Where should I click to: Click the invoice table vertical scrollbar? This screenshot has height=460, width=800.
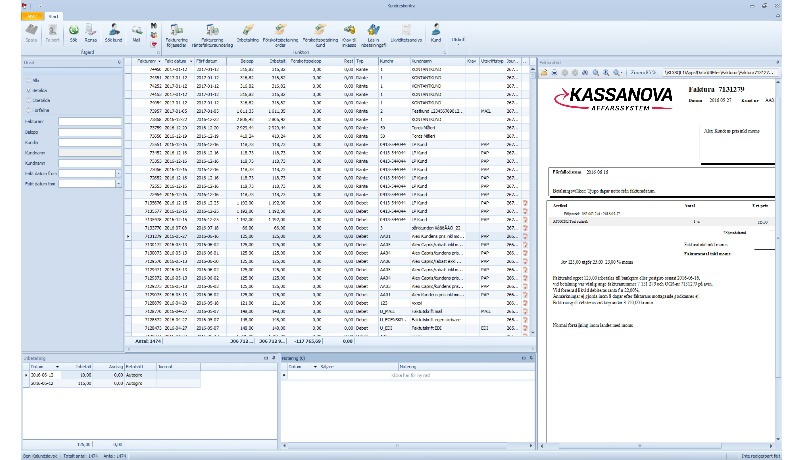pyautogui.click(x=533, y=200)
